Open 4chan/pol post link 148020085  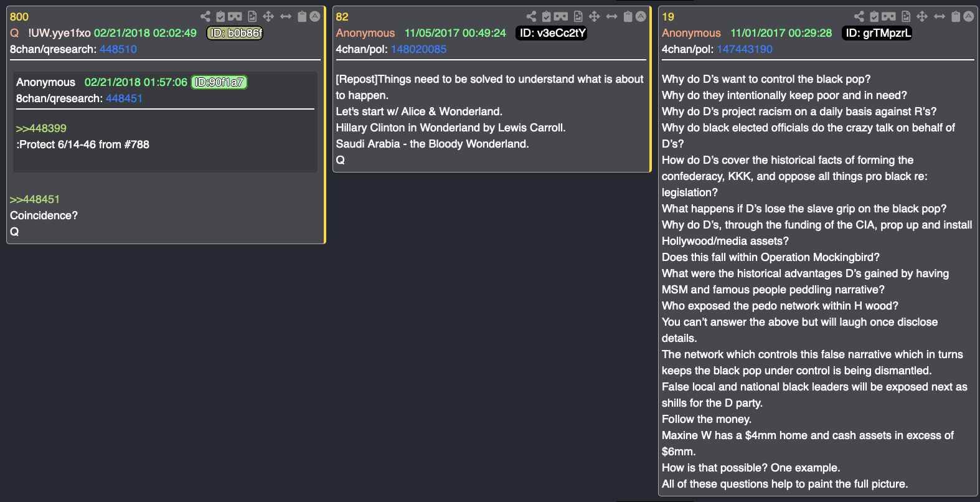click(418, 49)
